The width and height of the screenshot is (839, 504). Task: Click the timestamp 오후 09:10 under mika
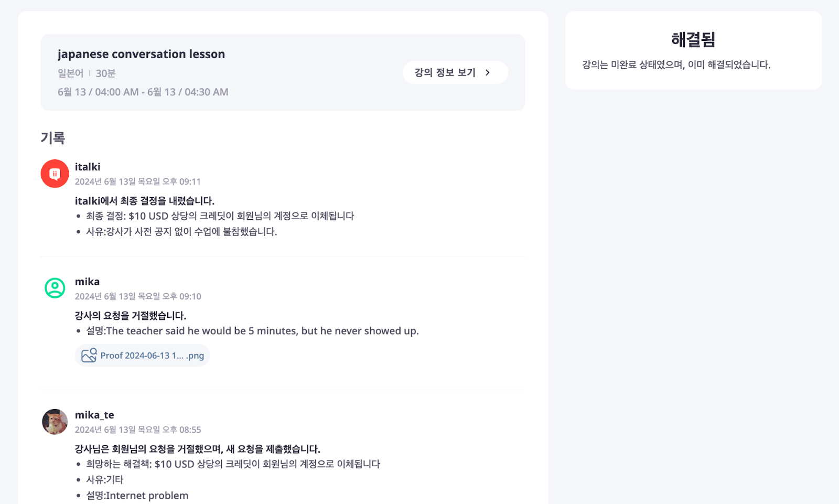(x=138, y=296)
